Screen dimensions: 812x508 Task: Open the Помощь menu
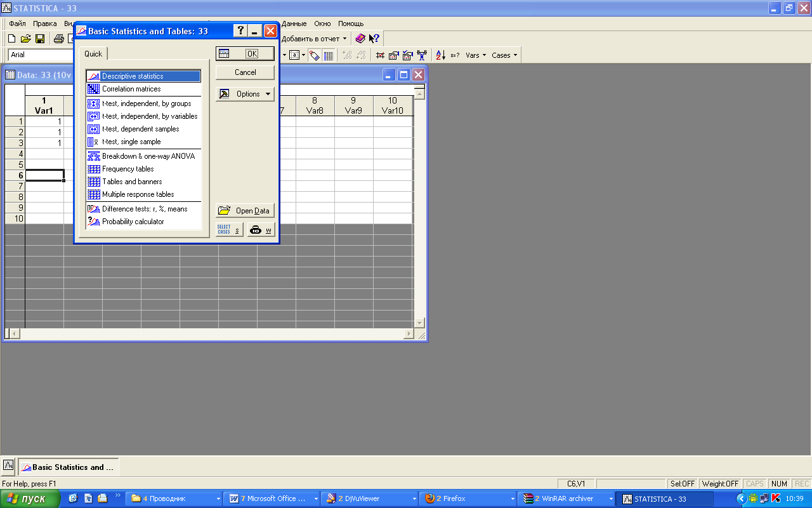pyautogui.click(x=351, y=23)
